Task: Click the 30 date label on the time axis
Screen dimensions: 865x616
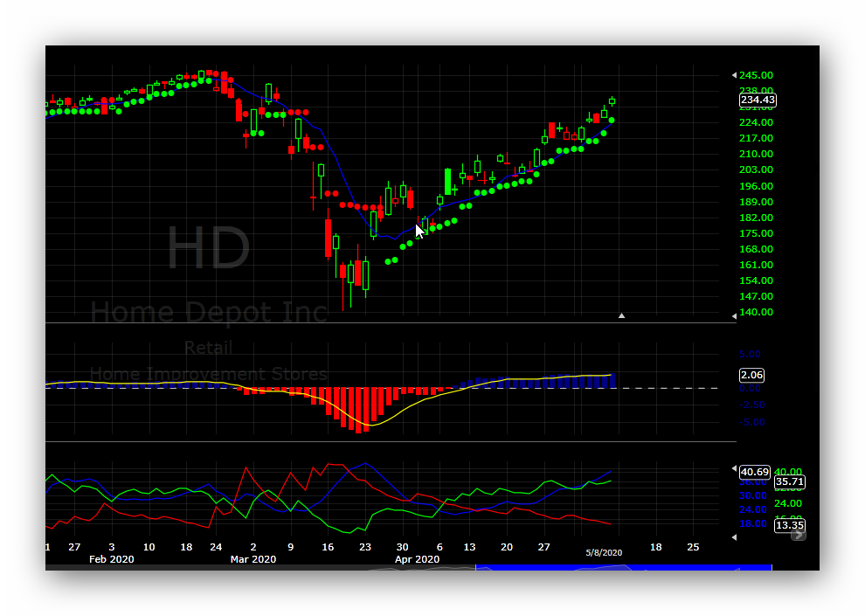Action: (x=402, y=547)
